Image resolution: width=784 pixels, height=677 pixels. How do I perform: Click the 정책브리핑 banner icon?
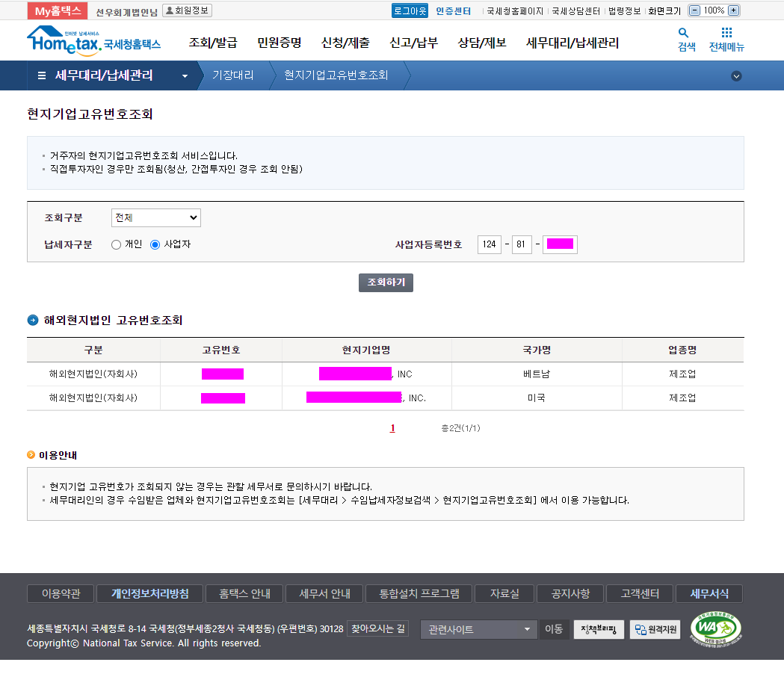(x=599, y=629)
